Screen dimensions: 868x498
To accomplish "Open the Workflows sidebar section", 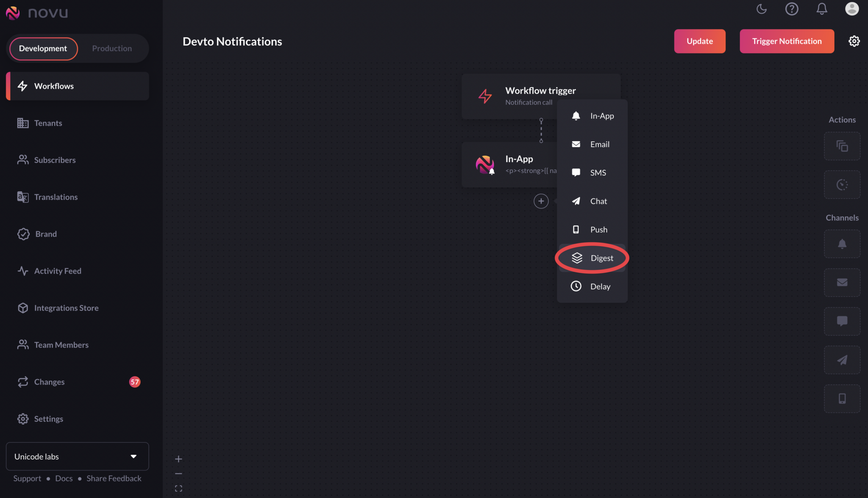I will 54,86.
